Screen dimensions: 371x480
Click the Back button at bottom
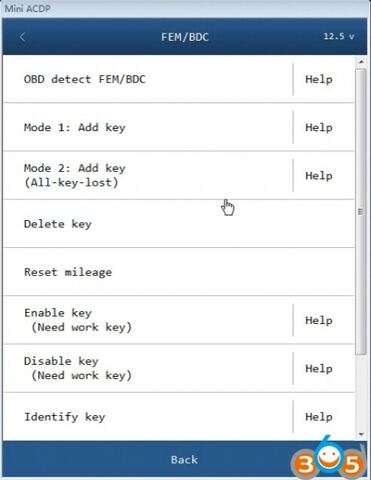(x=184, y=460)
